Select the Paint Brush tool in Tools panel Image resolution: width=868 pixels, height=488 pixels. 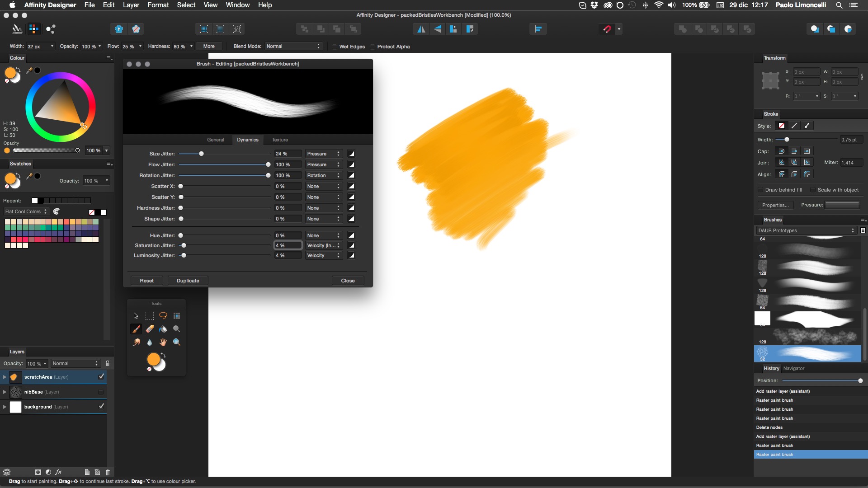[136, 329]
